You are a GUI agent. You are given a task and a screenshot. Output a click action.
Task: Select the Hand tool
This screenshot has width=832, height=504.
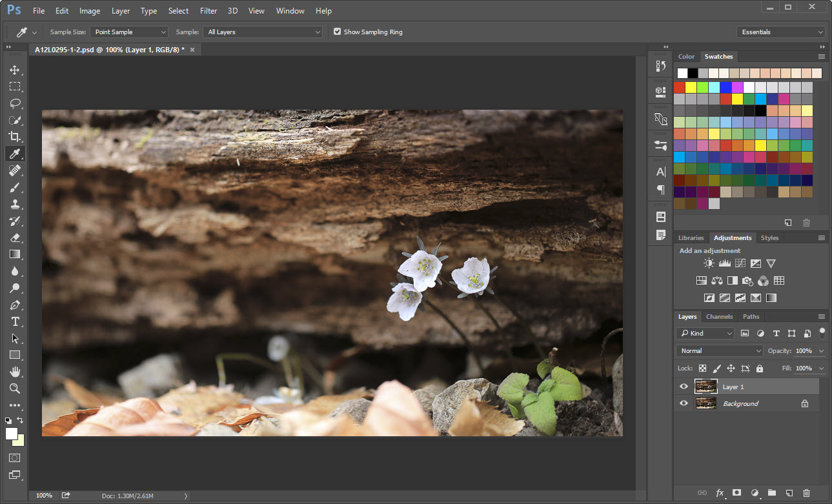[14, 372]
